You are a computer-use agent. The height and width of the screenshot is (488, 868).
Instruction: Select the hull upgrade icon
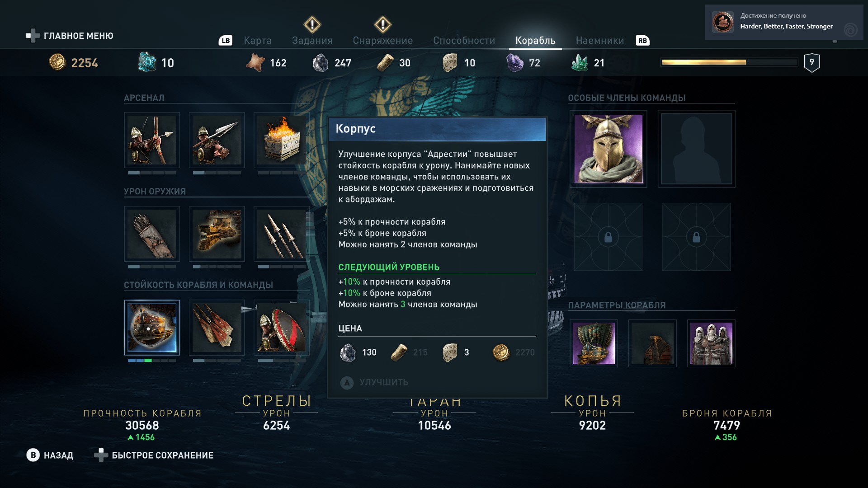[152, 328]
